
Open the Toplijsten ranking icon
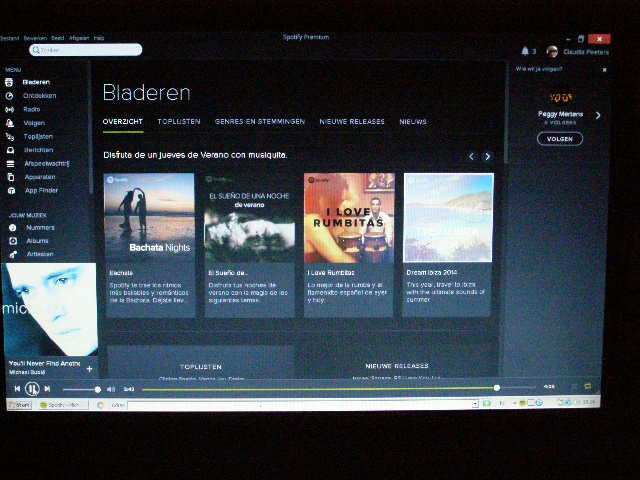coord(10,137)
